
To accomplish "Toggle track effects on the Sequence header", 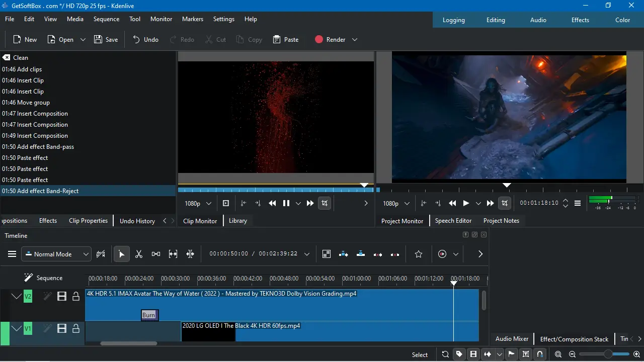I will (x=28, y=278).
